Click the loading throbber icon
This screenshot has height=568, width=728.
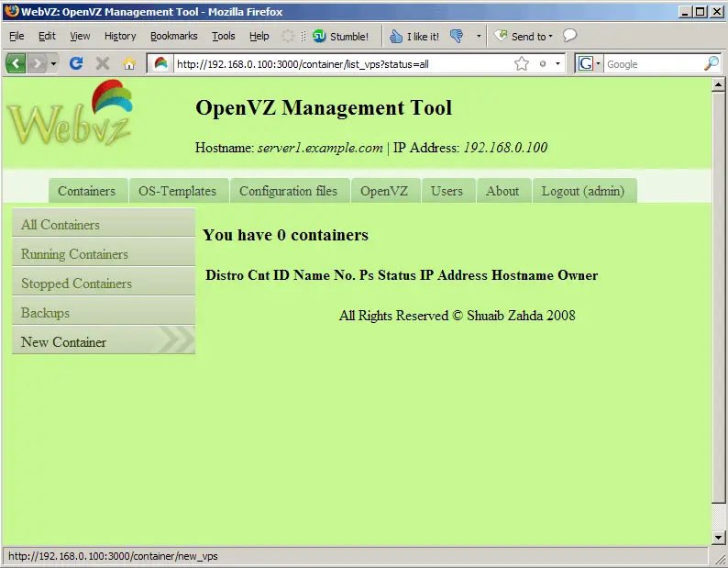[x=288, y=37]
